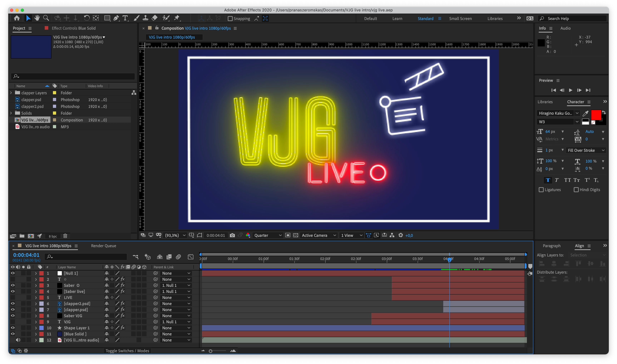Open the Small Screen workspace
This screenshot has height=364, width=617.
click(x=460, y=19)
